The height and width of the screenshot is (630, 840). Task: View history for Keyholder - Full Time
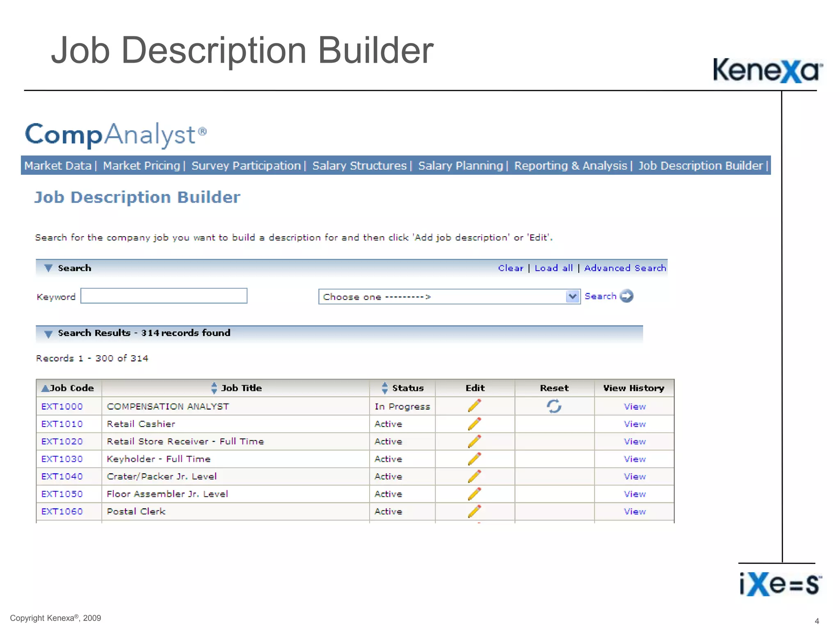[635, 459]
